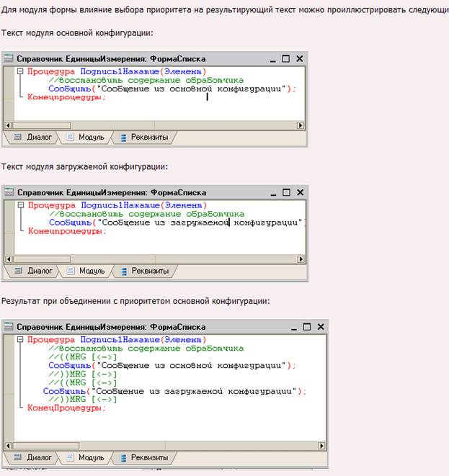Click scroll-left arrow in loaded configuration window
This screenshot has height=476, width=449.
[x=9, y=259]
